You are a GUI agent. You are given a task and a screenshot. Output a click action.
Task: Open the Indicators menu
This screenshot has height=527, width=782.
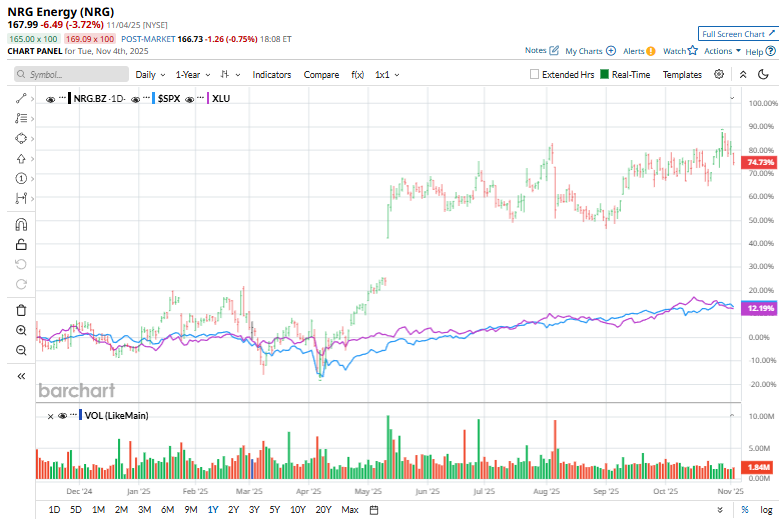pos(272,74)
